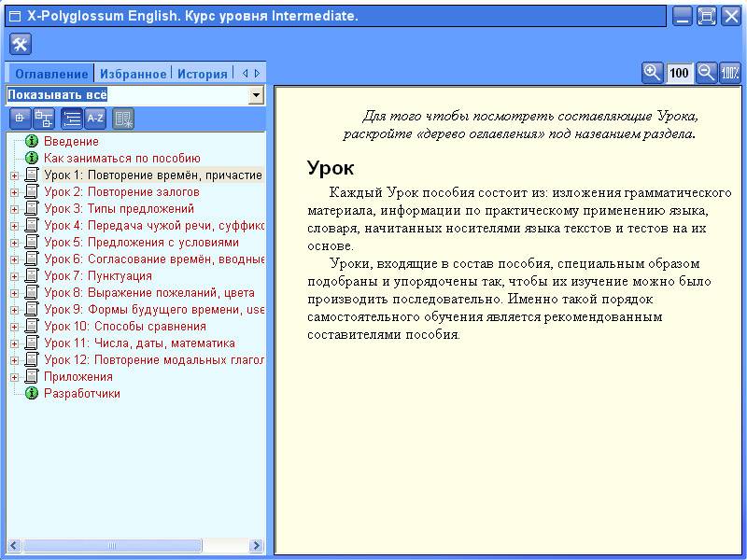747x560 pixels.
Task: Open the Как заниматься по пособию entry
Action: click(x=122, y=158)
